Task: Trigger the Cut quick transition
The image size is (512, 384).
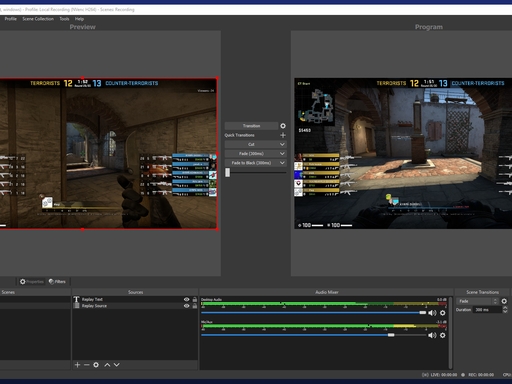Action: pyautogui.click(x=251, y=144)
